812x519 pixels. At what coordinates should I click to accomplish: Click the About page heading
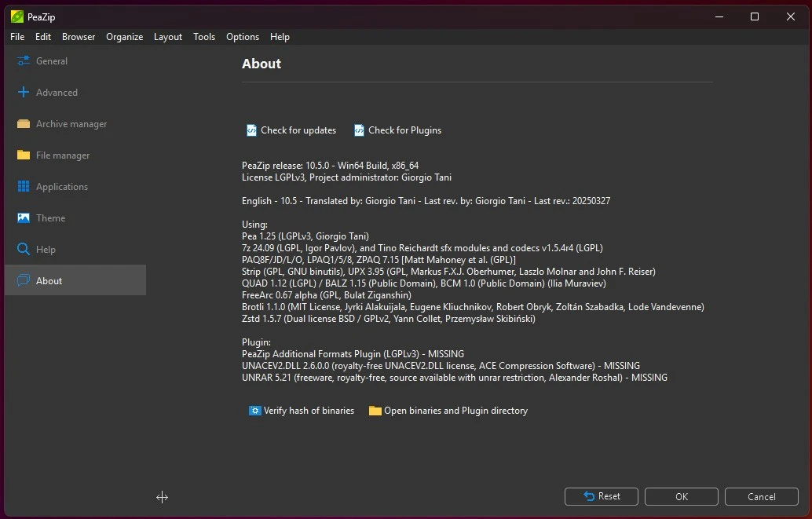(x=262, y=64)
